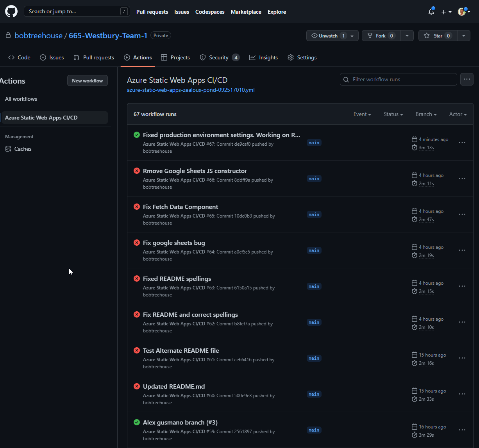Viewport: 479px width, 448px height.
Task: Focus the Filter workflow runs field
Action: point(399,79)
